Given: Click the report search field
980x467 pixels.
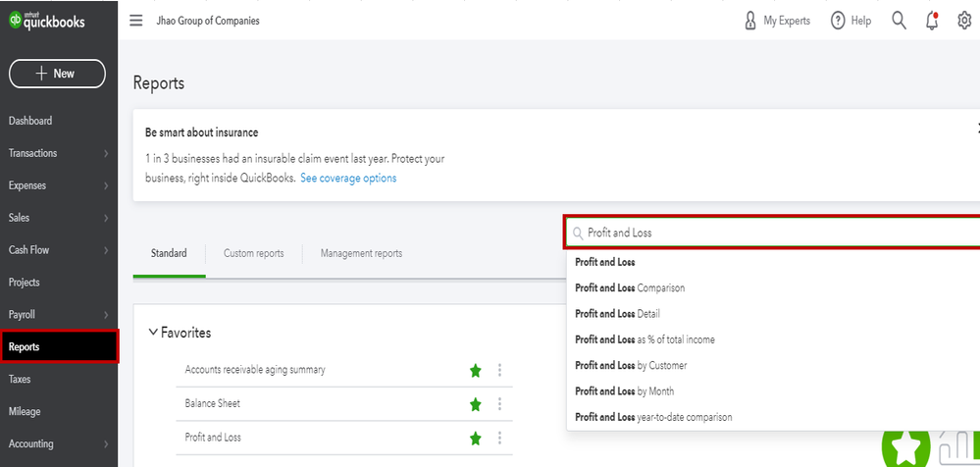Looking at the screenshot, I should tap(772, 233).
